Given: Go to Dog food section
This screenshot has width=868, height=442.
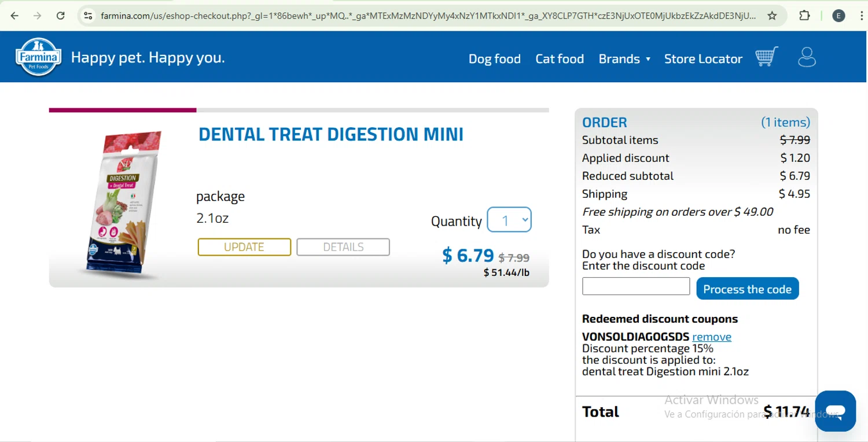Looking at the screenshot, I should click(x=494, y=58).
